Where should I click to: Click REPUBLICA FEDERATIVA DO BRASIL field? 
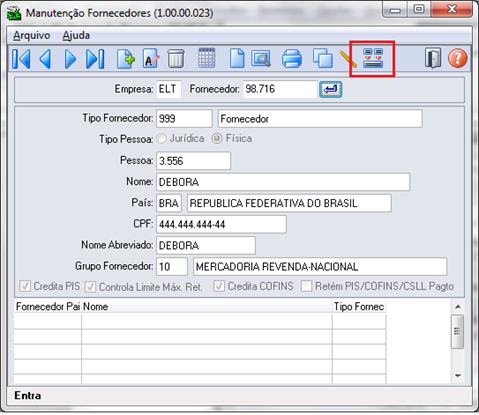click(x=289, y=203)
